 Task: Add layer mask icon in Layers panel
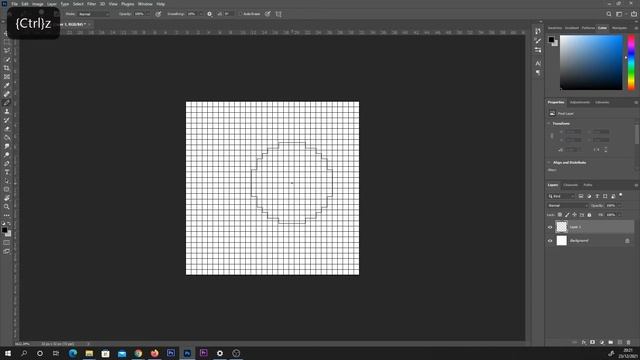[592, 342]
